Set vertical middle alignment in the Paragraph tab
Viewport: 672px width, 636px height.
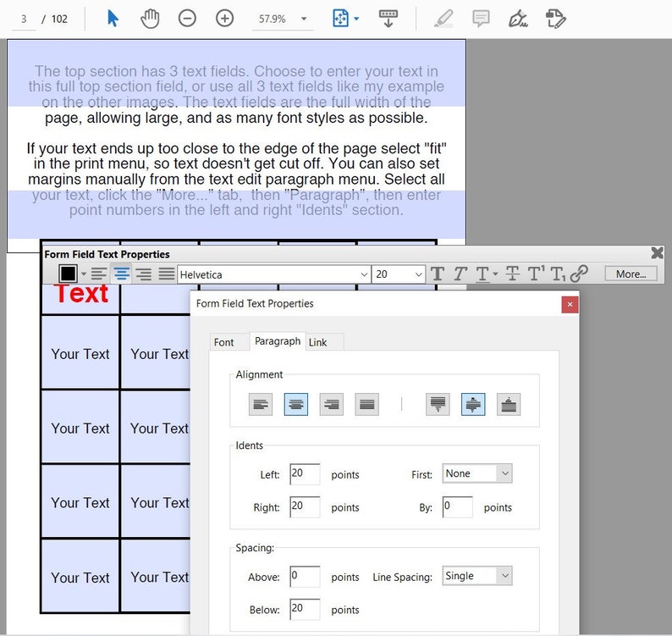click(x=473, y=404)
